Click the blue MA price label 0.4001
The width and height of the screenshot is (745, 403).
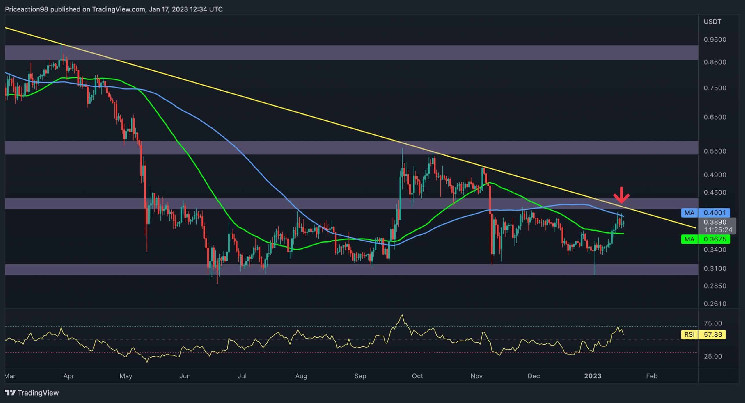[705, 213]
